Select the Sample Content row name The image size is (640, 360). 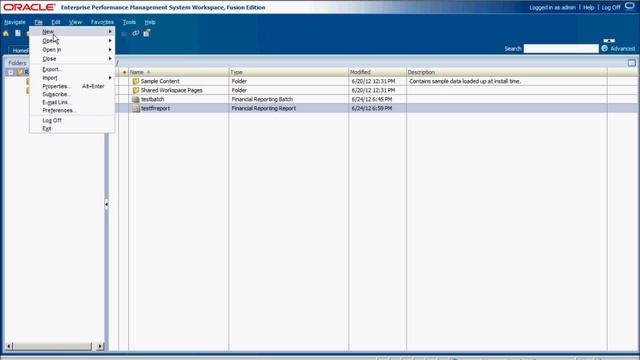pos(160,81)
